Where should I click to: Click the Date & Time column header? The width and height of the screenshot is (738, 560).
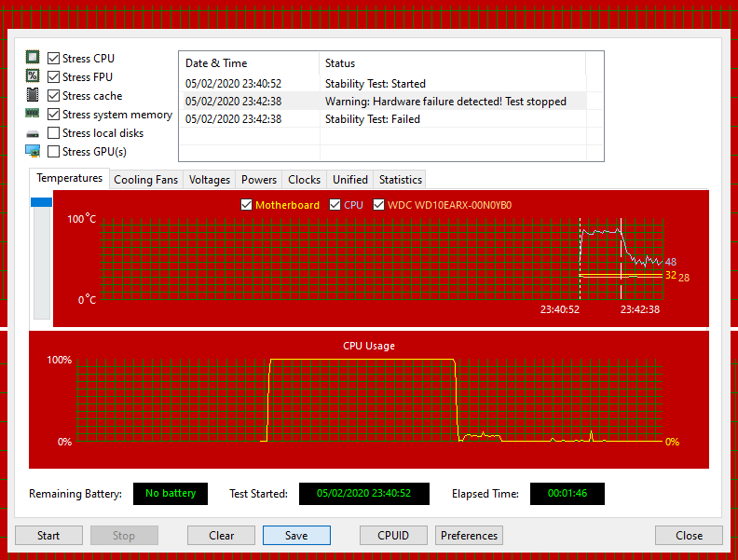point(250,63)
